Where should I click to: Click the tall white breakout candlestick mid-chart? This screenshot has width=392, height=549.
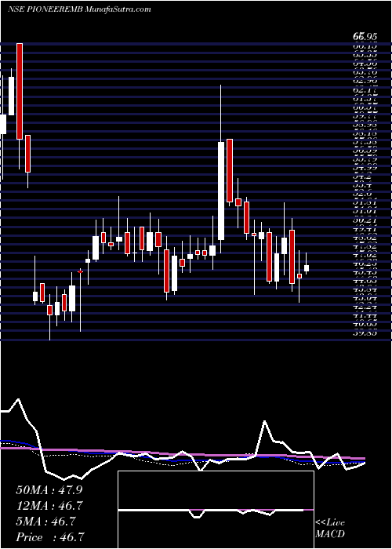[x=221, y=191]
